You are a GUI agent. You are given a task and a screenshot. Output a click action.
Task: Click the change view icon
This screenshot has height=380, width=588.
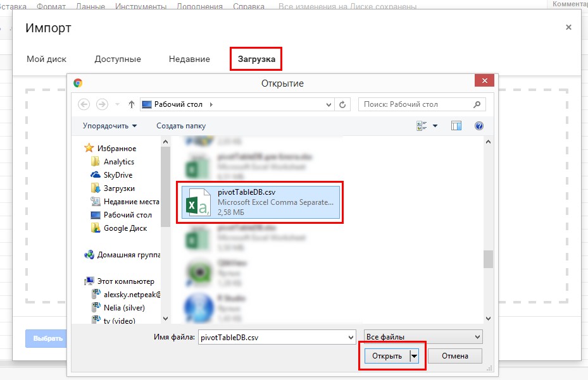pos(422,126)
